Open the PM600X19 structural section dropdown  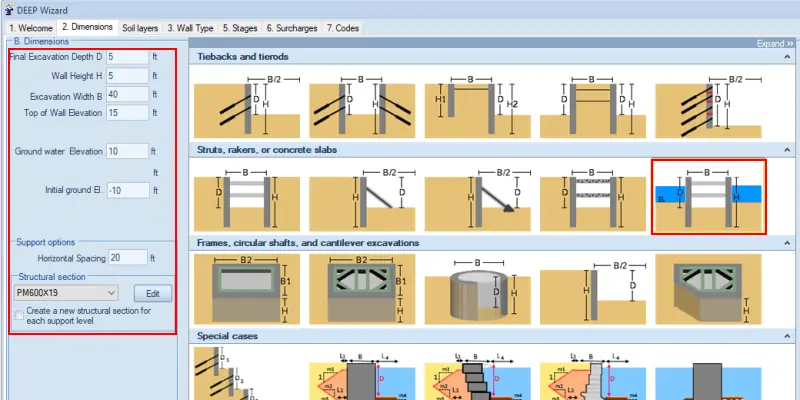pos(66,293)
